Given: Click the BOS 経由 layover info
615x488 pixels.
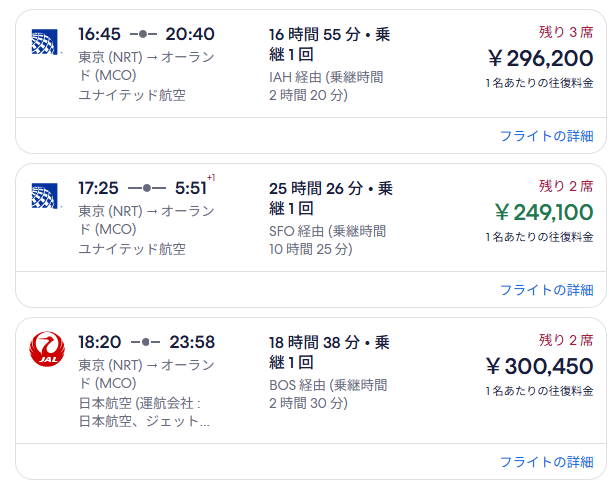Looking at the screenshot, I should tap(328, 394).
